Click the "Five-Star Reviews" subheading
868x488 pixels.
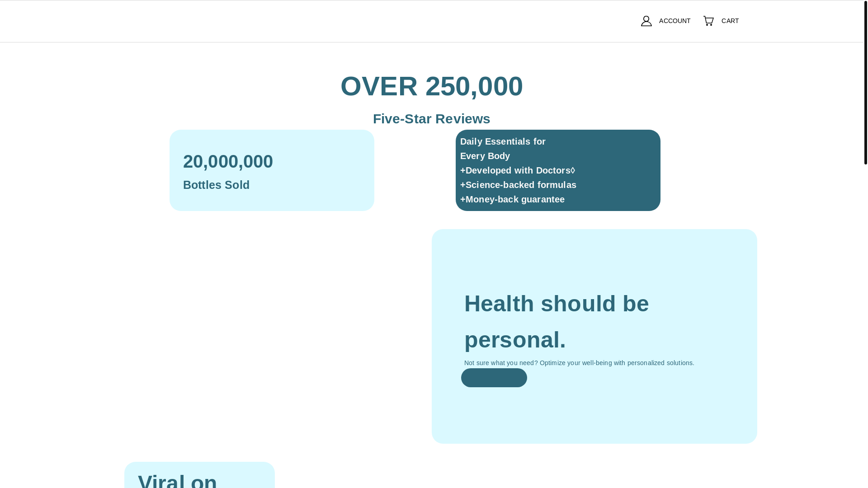(x=432, y=118)
